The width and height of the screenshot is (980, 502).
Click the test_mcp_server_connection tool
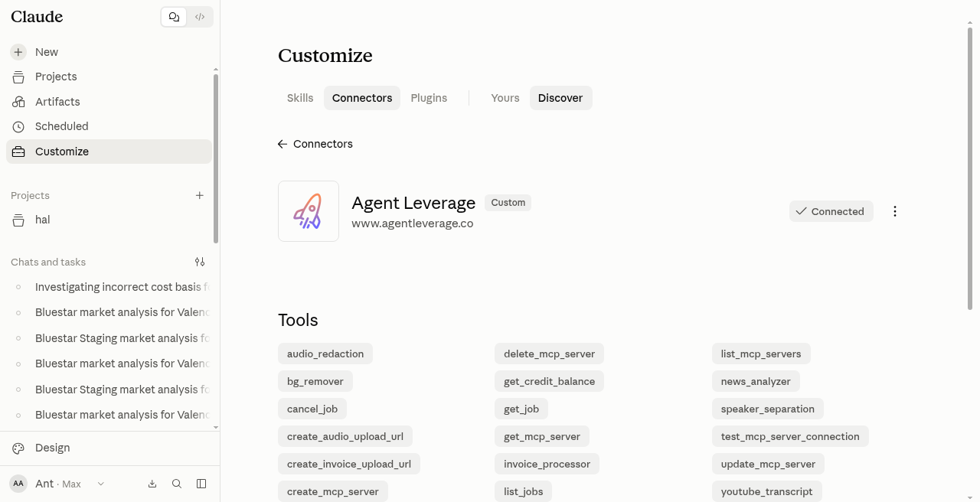(x=790, y=436)
